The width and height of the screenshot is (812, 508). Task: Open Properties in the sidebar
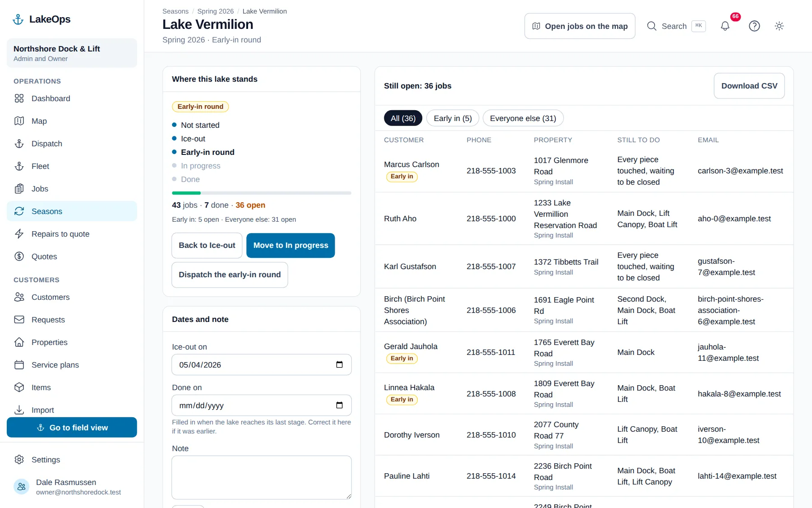tap(72, 342)
